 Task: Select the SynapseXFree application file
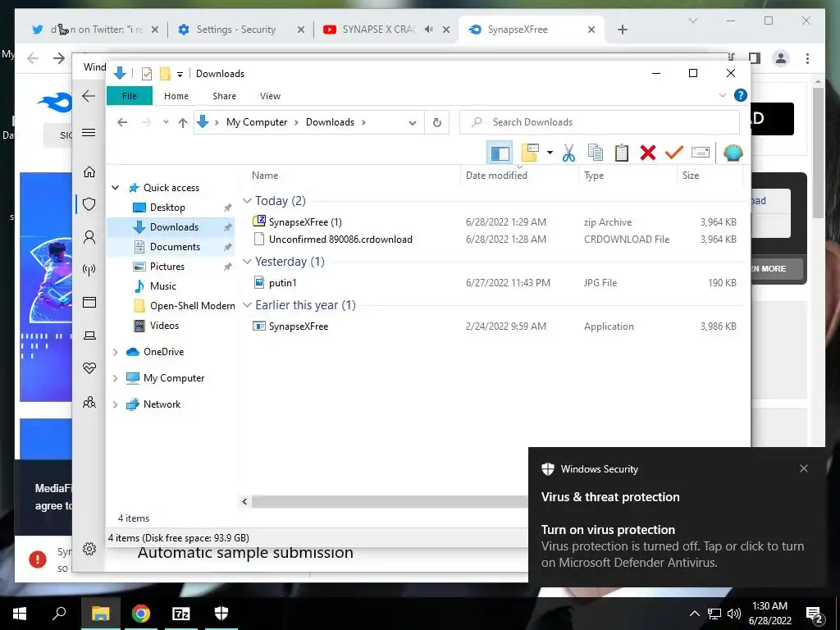tap(299, 326)
